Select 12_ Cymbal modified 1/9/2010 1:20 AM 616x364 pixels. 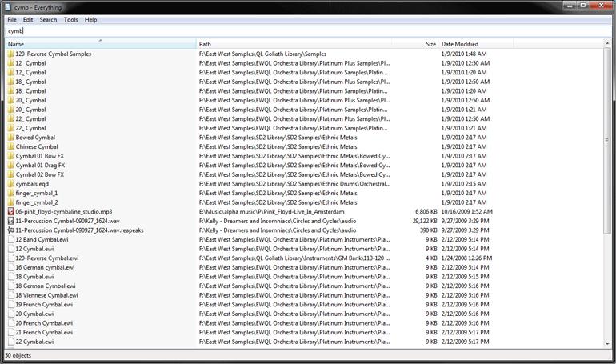tap(30, 73)
